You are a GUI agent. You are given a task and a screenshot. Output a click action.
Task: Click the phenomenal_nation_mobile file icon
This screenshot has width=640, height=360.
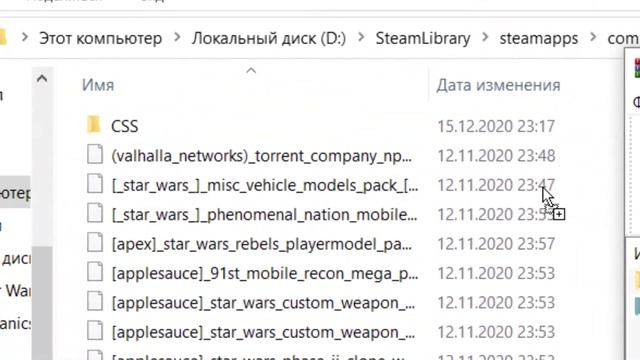(95, 213)
